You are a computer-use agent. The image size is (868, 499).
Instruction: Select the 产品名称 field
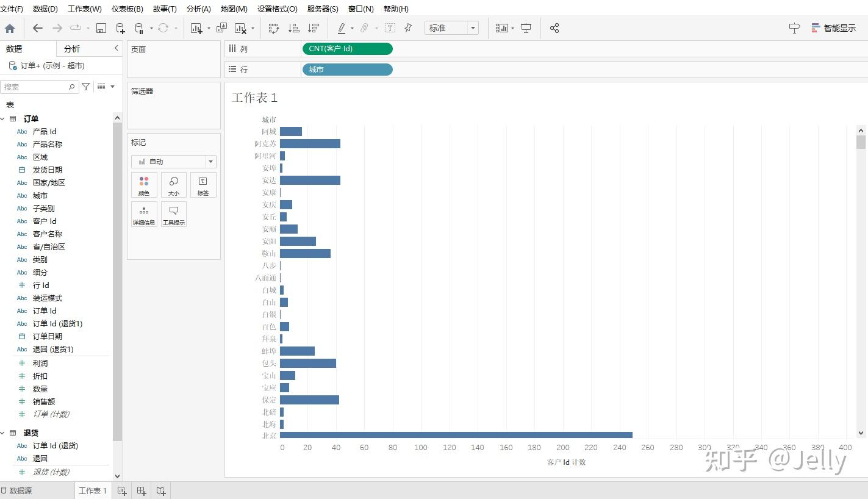coord(48,144)
